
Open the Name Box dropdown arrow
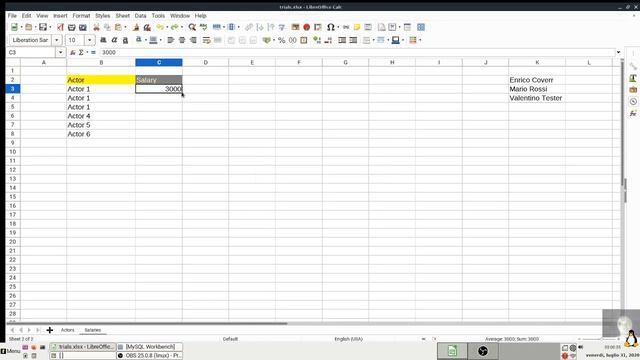click(x=60, y=52)
